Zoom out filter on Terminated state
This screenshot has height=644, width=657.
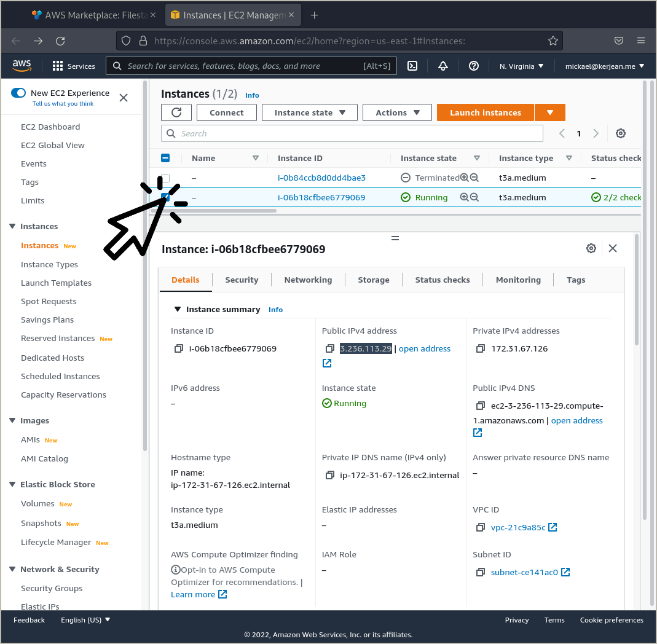(x=474, y=177)
